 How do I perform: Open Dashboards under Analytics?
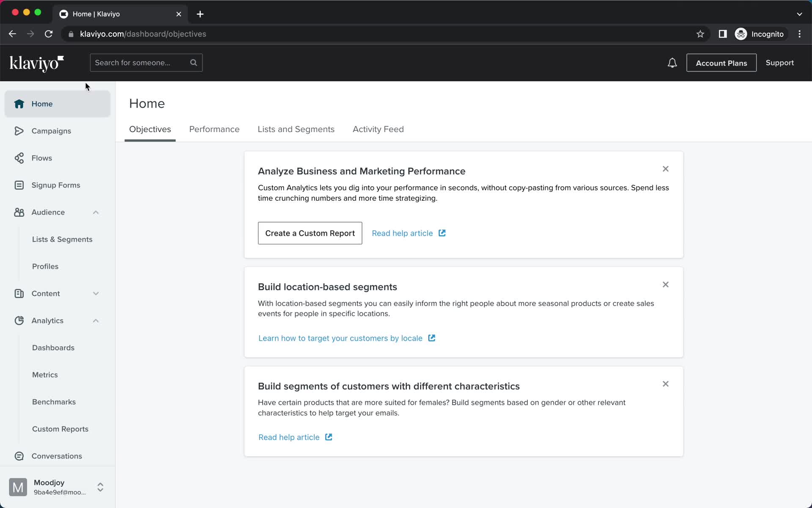coord(53,348)
